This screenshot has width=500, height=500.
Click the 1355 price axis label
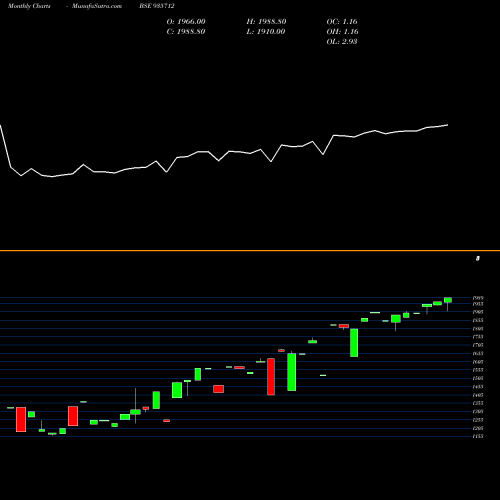(478, 403)
